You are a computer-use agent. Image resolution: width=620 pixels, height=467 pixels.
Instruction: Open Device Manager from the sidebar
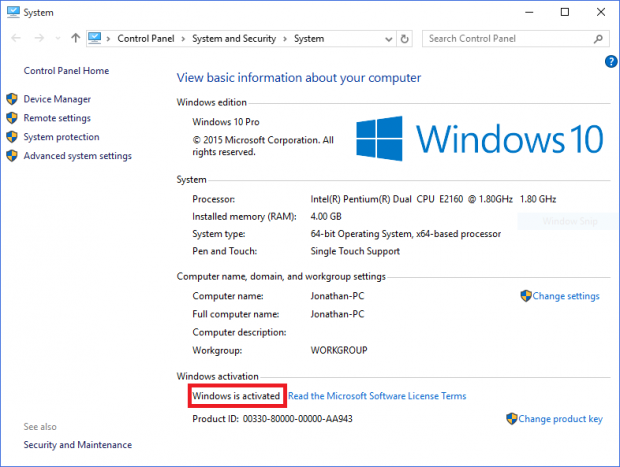(x=57, y=99)
